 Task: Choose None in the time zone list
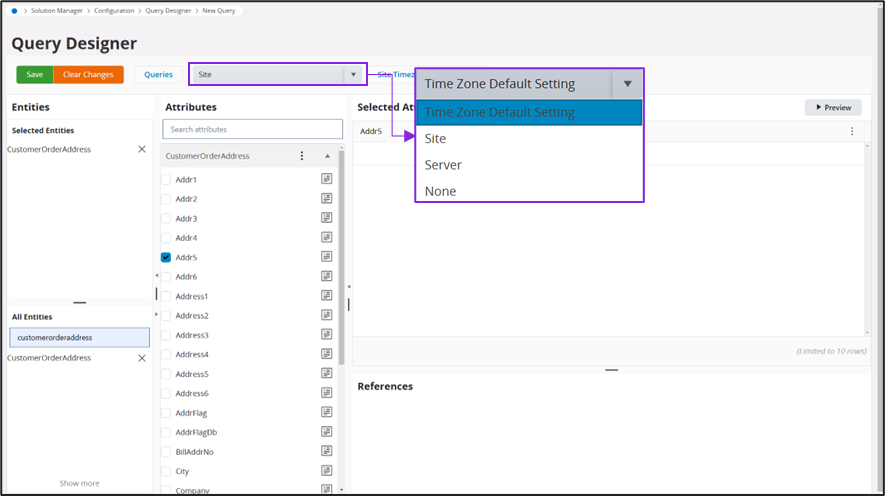pyautogui.click(x=440, y=191)
